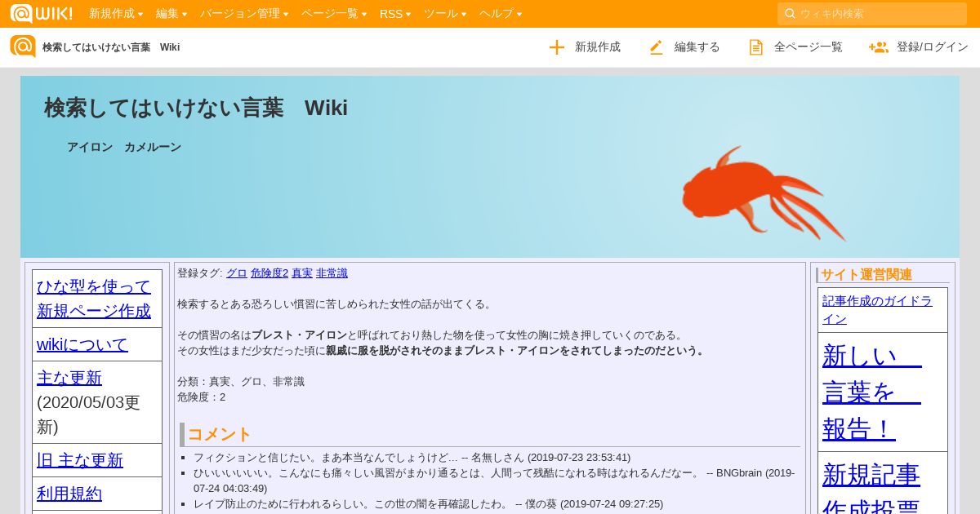Open the 利用規約 link
The image size is (980, 514).
click(69, 494)
